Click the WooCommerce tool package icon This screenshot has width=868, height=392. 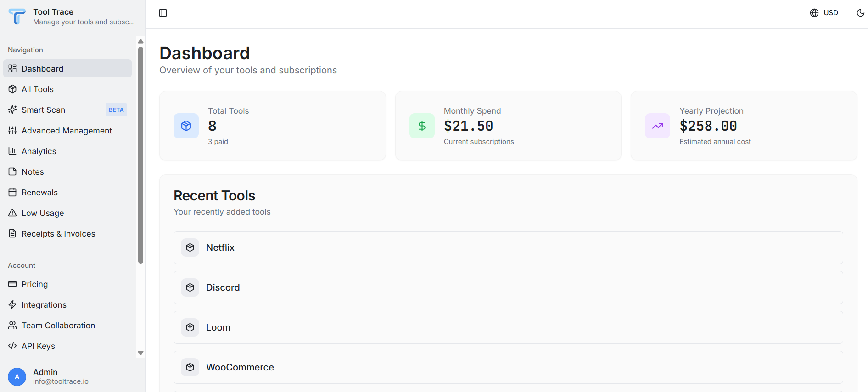click(190, 367)
